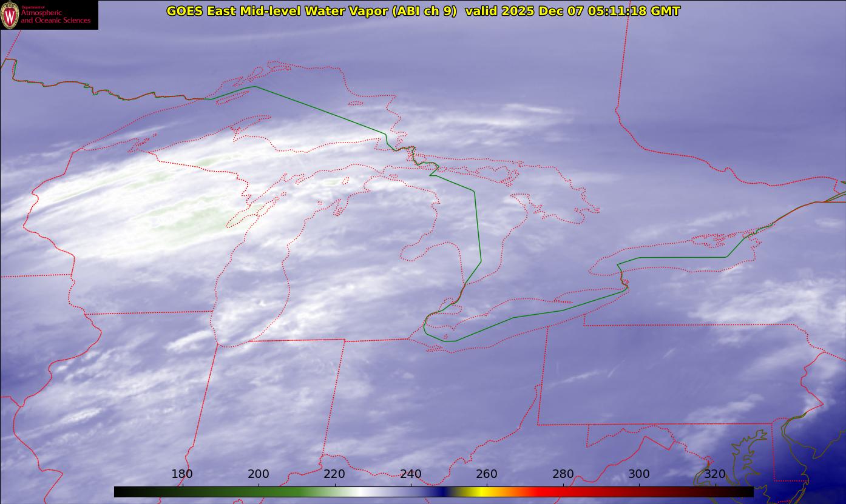Click the 260 label on the color scale
Image resolution: width=846 pixels, height=504 pixels.
(487, 474)
